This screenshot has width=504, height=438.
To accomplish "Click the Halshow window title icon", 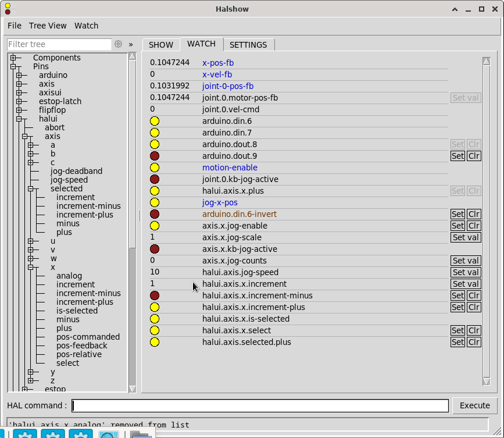I will coord(8,9).
